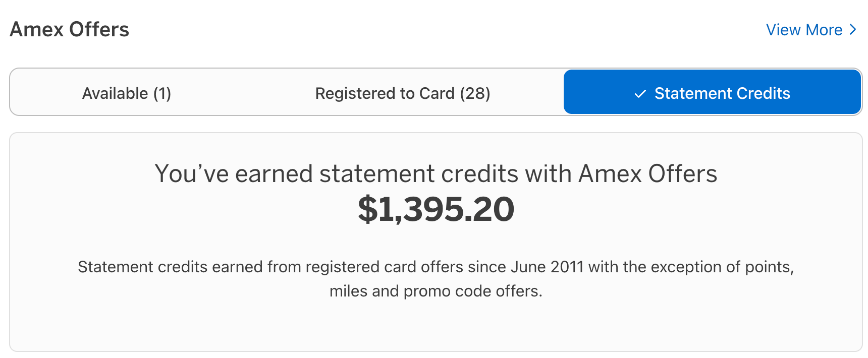Open additional Amex Offers details
Viewport: 868px width, 358px height.
[804, 30]
